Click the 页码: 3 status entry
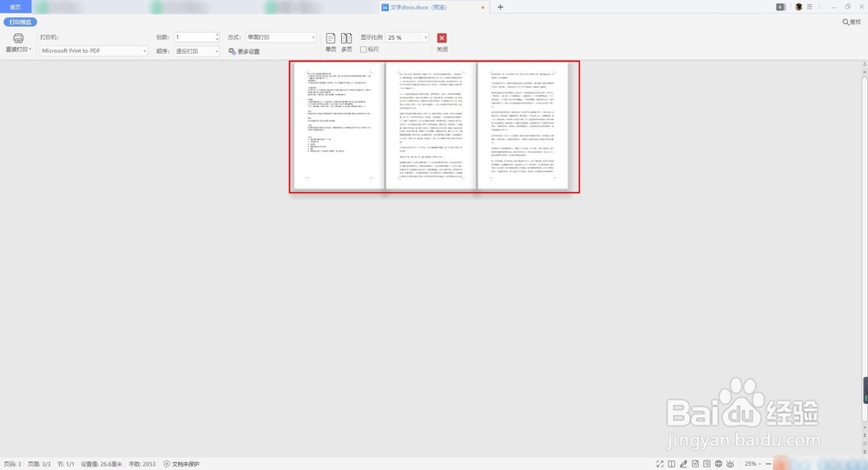Viewport: 868px width, 470px height. point(12,464)
